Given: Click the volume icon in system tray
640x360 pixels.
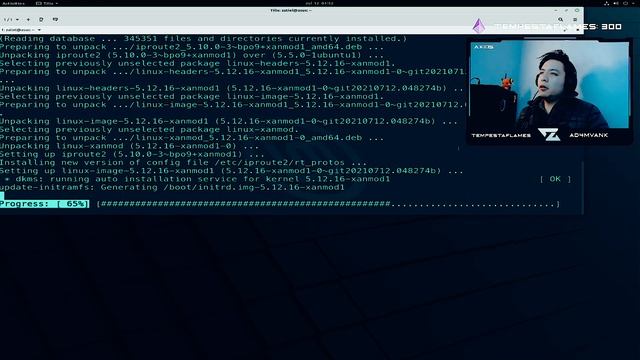Looking at the screenshot, I should pyautogui.click(x=616, y=3).
